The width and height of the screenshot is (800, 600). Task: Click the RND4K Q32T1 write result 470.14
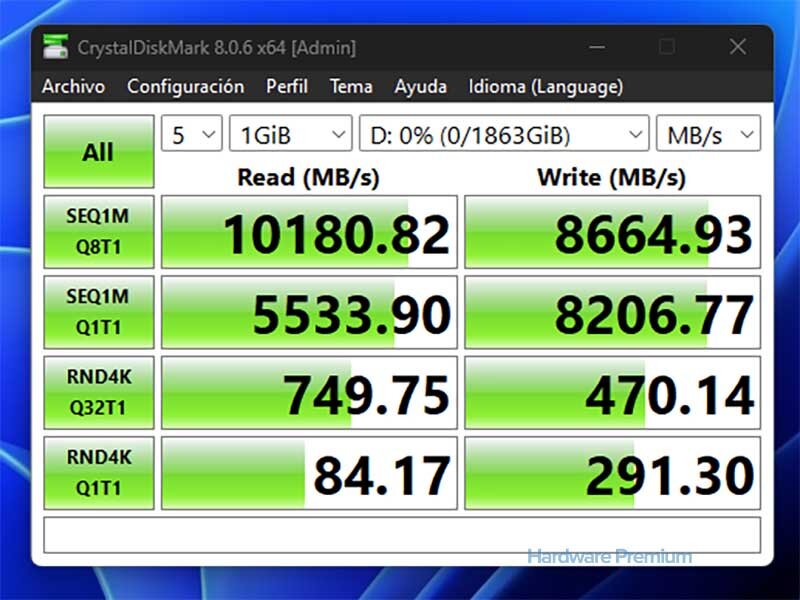coord(612,392)
